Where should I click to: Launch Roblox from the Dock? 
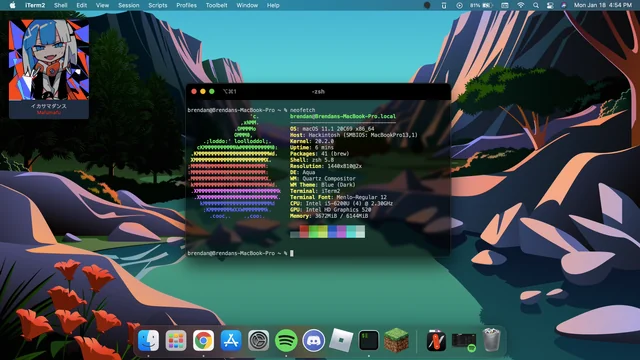coord(341,340)
